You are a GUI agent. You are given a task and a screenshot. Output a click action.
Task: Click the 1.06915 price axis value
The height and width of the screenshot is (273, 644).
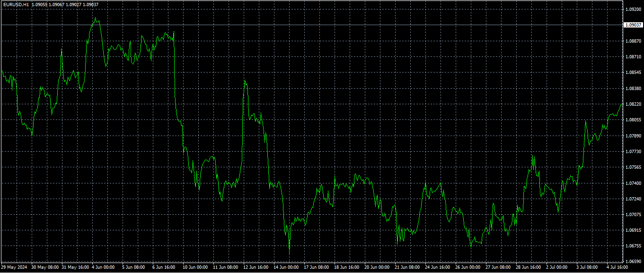coord(633,230)
